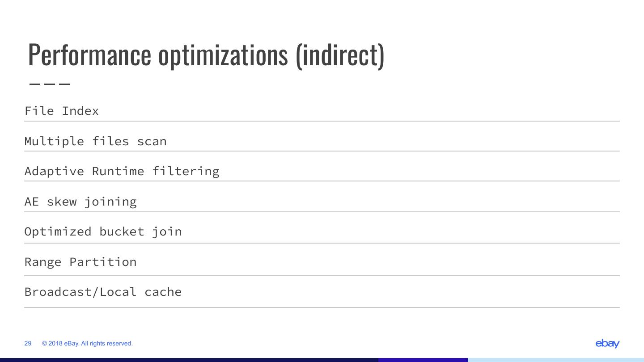Click the 'Range Partition' item
Viewport: 644px width, 362px height.
click(x=80, y=262)
